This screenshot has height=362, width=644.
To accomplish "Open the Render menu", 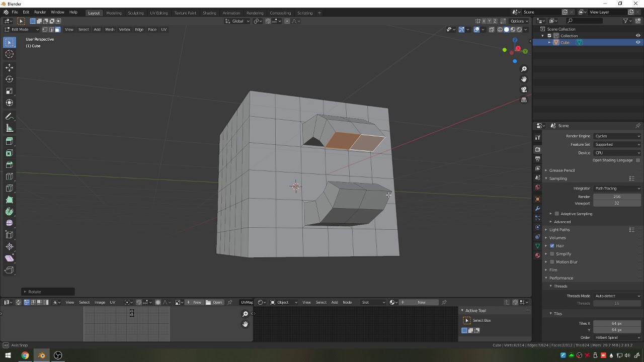I will 40,12.
